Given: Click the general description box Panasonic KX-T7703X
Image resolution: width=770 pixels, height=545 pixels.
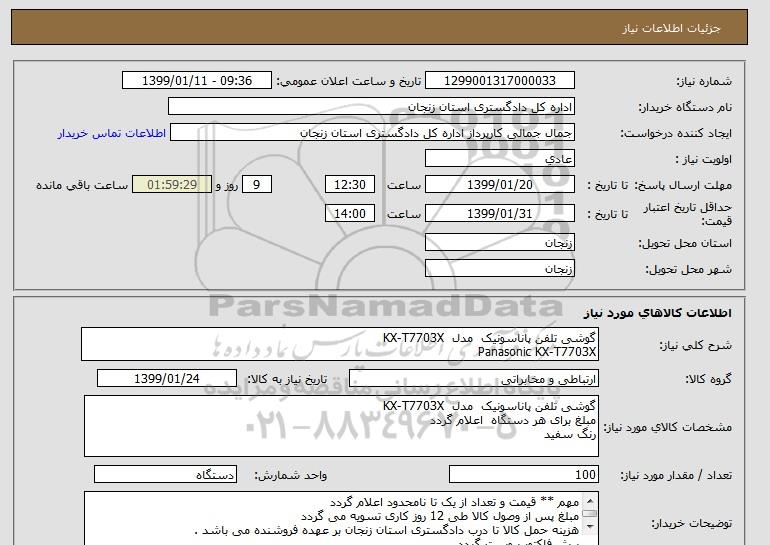Looking at the screenshot, I should point(340,345).
